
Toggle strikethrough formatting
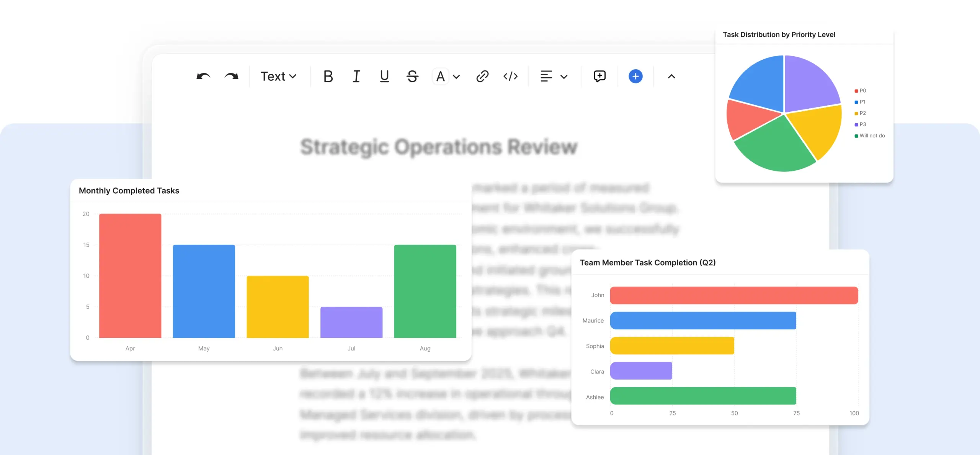pos(412,77)
